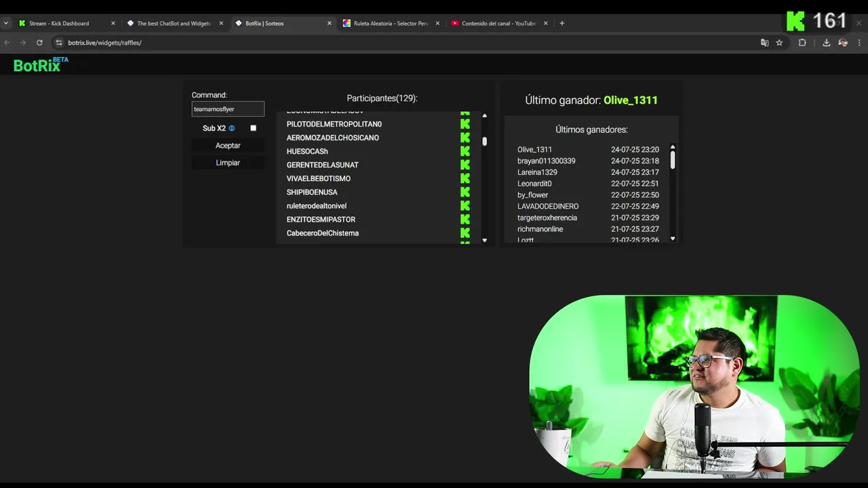Switch to Ruleta Aleatoria tab

tap(391, 23)
